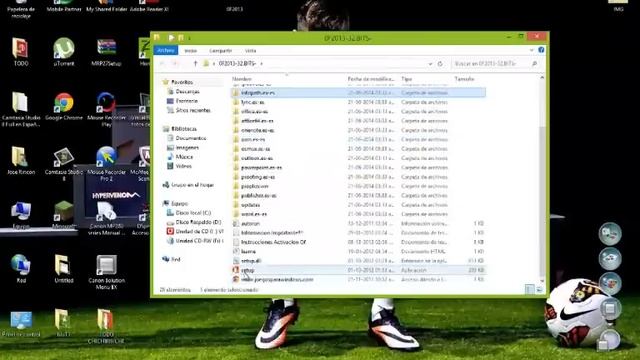Viewport: 640px width, 360px height.
Task: Open the Untitled desktop folder
Action: click(x=64, y=268)
